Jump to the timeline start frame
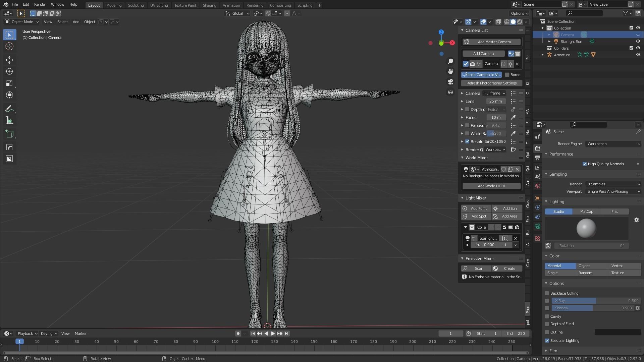The height and width of the screenshot is (362, 644). pos(253,334)
